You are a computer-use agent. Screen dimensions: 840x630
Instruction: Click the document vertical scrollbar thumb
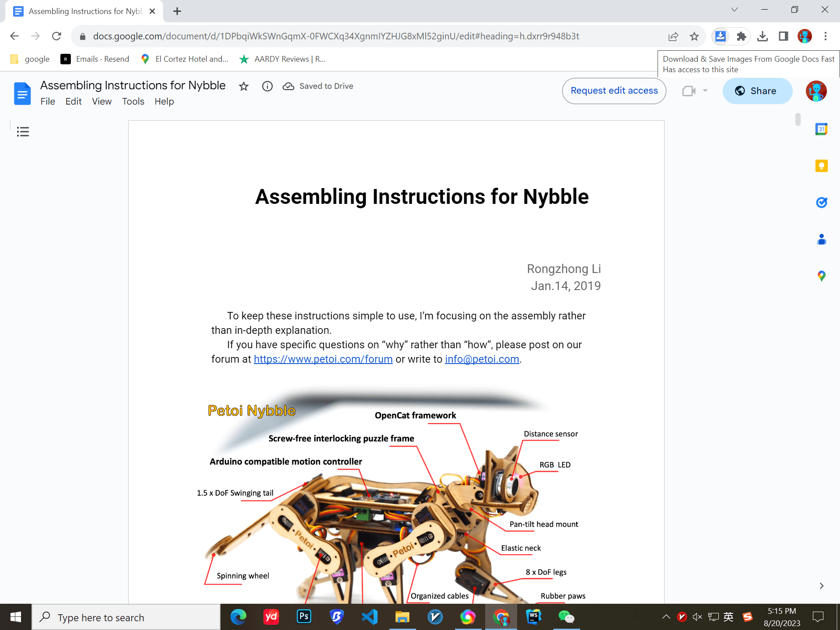coord(798,119)
